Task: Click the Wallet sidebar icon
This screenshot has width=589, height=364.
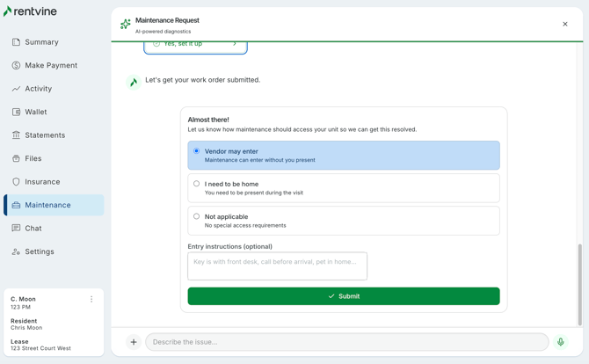Action: click(x=16, y=112)
